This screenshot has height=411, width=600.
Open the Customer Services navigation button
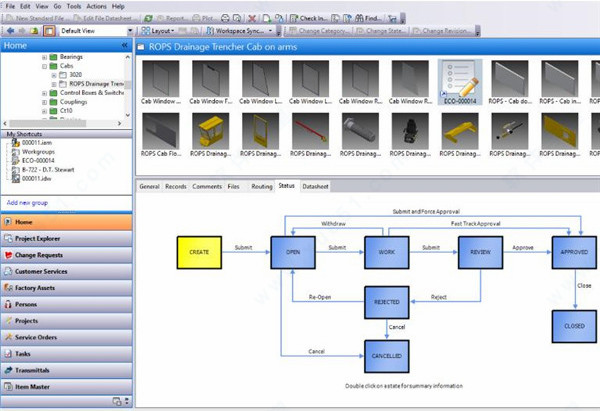point(67,271)
